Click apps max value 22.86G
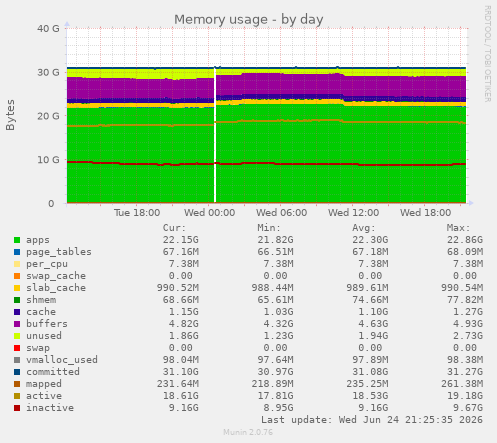This screenshot has height=443, width=497. [x=465, y=240]
